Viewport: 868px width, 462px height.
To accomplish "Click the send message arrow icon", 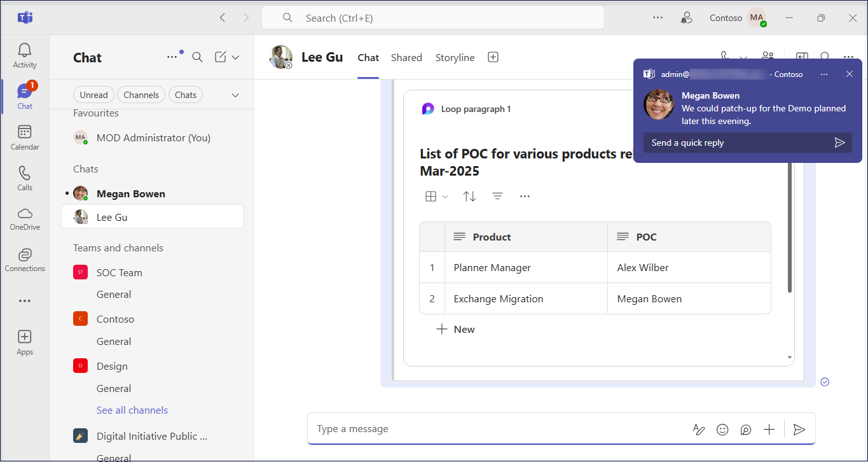I will pos(799,430).
